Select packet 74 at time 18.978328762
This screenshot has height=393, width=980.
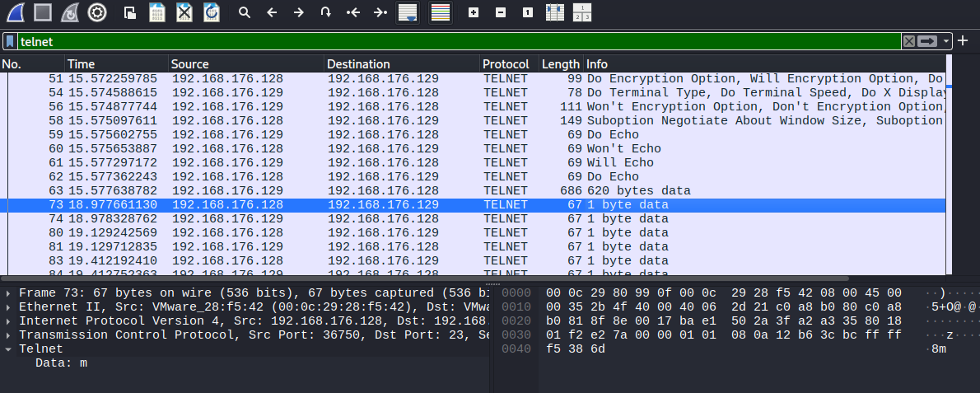[473, 218]
